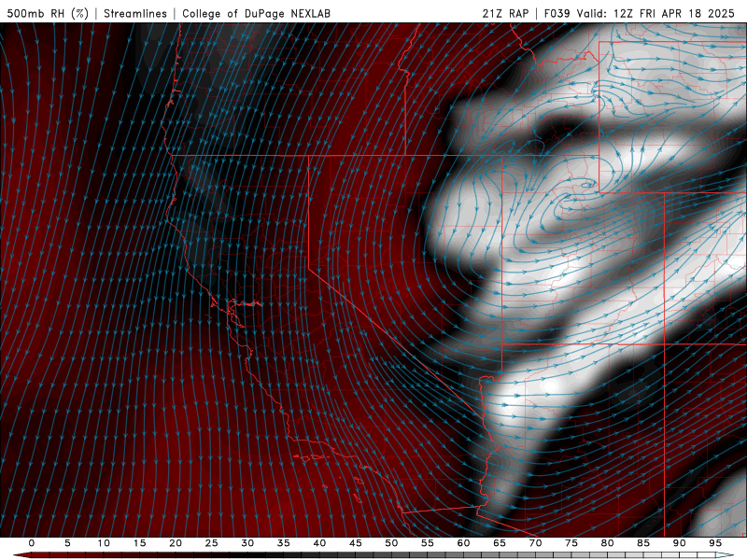Click the color bar label "50"

coord(391,543)
